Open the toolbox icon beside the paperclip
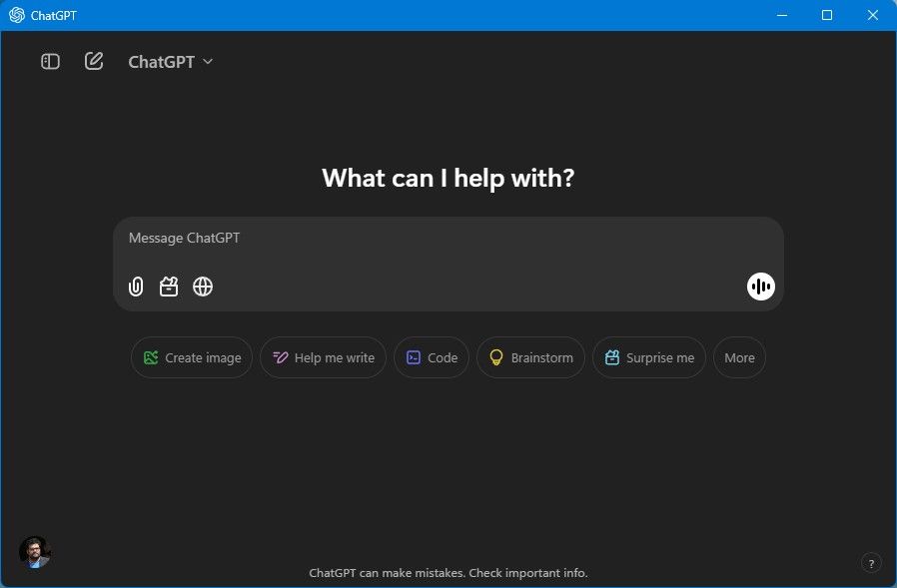 point(169,287)
